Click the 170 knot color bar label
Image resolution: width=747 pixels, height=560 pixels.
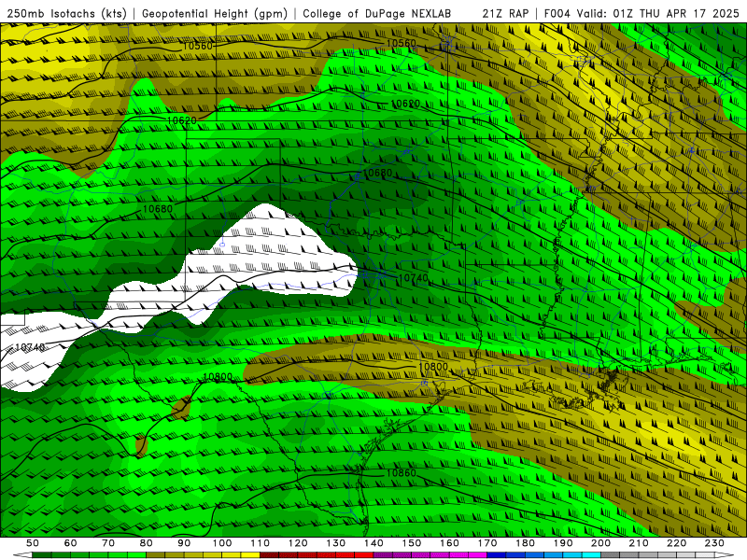486,543
